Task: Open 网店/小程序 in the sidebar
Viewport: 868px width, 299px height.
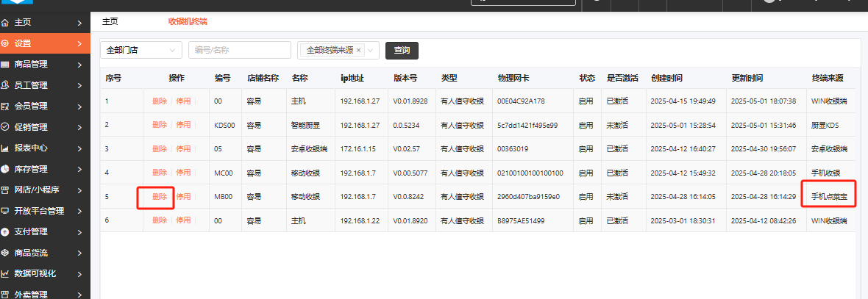Action: [x=44, y=190]
